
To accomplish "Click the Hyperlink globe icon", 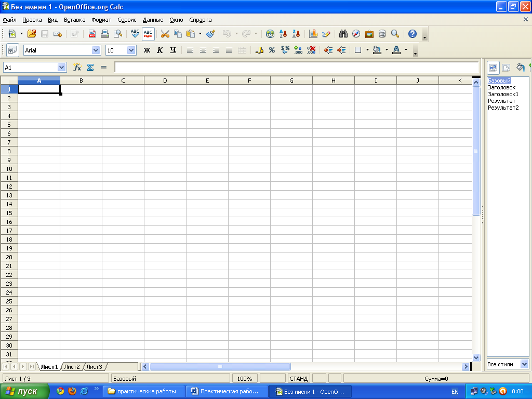I will [270, 34].
